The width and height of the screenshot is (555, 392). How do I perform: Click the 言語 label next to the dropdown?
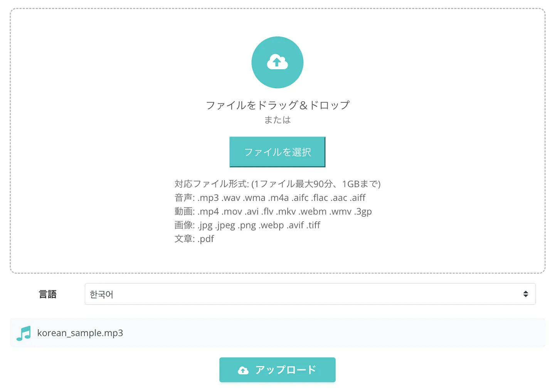[48, 294]
